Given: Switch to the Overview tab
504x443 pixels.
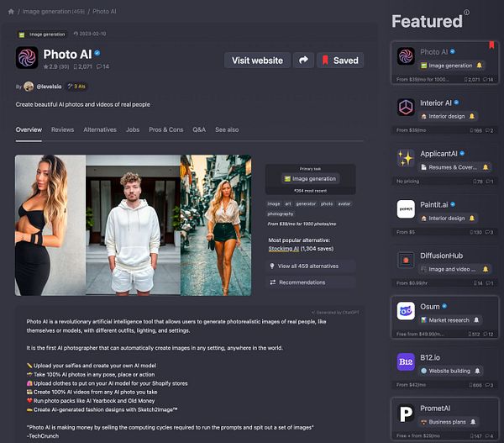Looking at the screenshot, I should click(x=29, y=129).
